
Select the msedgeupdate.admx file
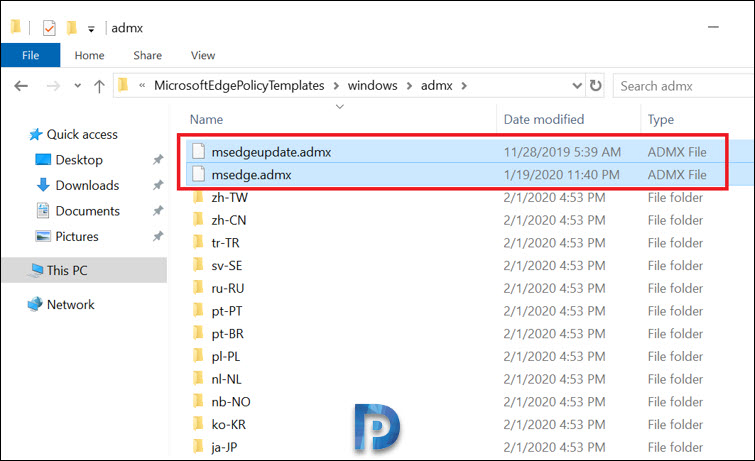pos(271,152)
